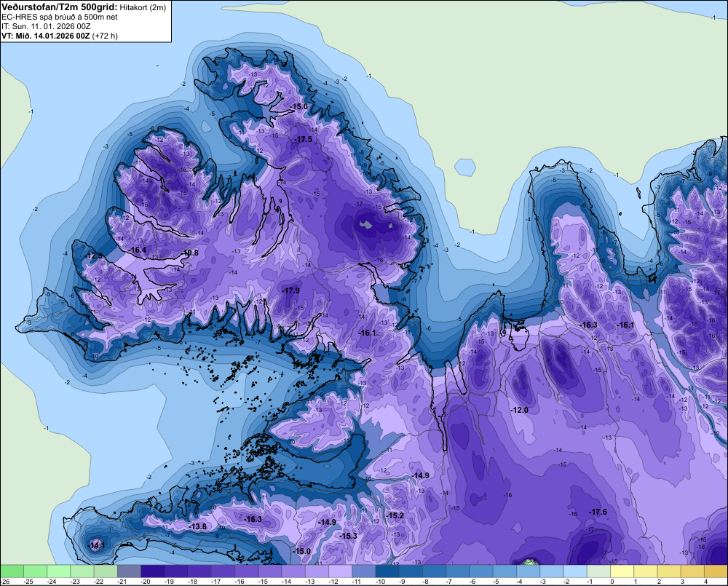Select the pale green legend swatch labeled -1
This screenshot has width=728, height=586.
coord(598,571)
